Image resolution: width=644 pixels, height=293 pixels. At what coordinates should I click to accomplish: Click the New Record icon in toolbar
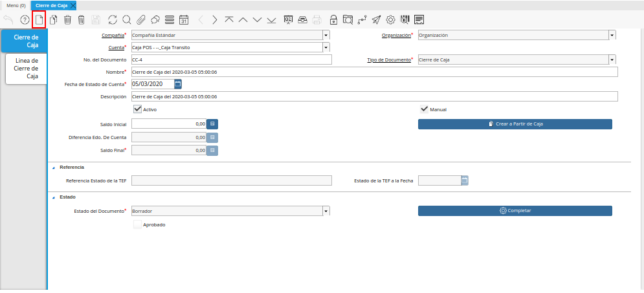click(39, 19)
